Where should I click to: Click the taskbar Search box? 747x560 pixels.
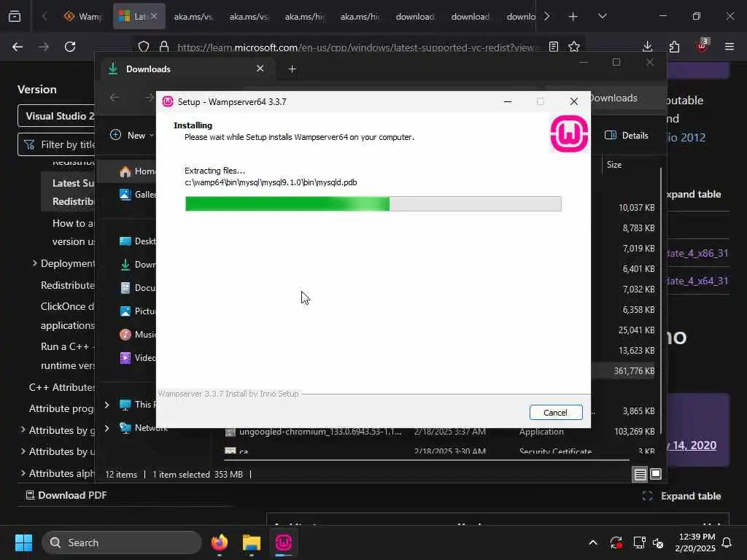(122, 542)
